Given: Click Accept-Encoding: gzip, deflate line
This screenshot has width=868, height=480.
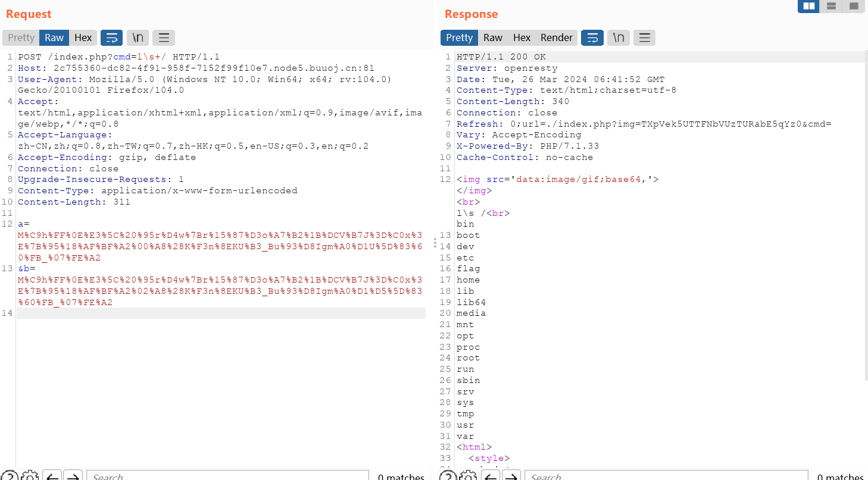Looking at the screenshot, I should tap(107, 158).
